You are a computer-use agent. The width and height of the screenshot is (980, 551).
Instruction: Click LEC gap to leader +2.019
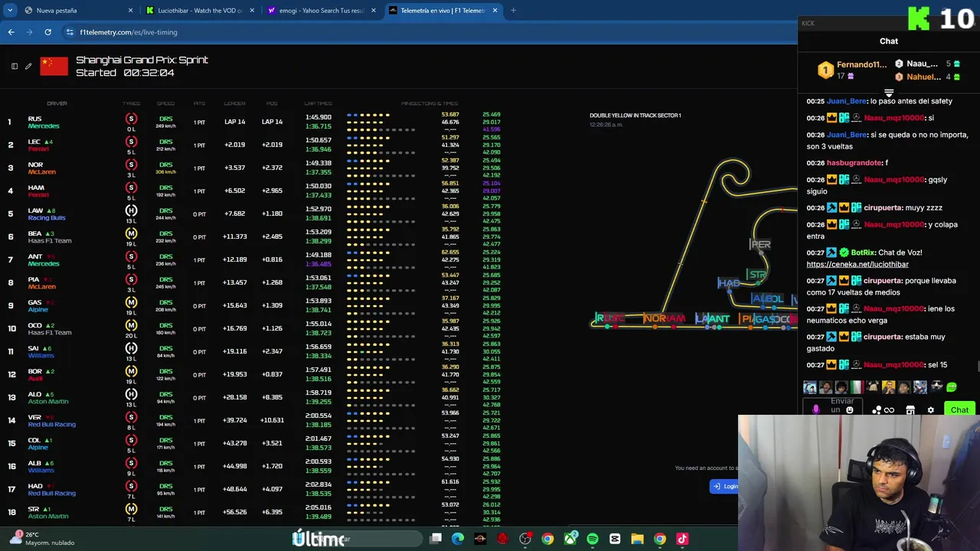234,145
